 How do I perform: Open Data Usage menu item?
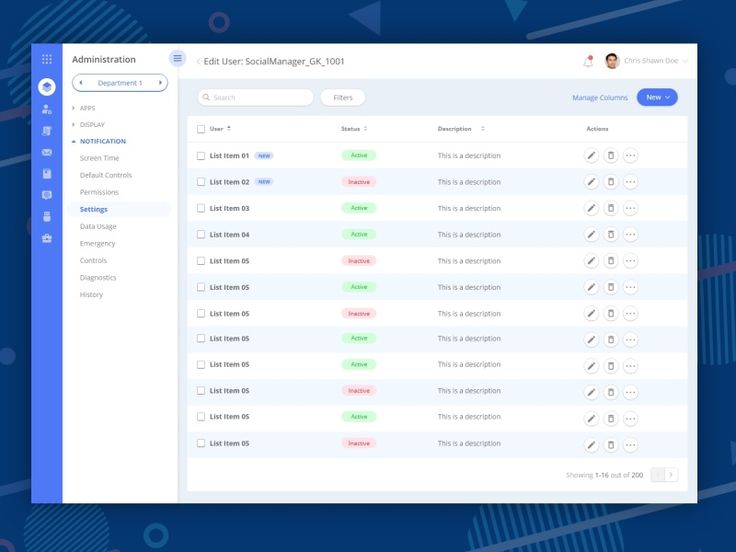(98, 226)
